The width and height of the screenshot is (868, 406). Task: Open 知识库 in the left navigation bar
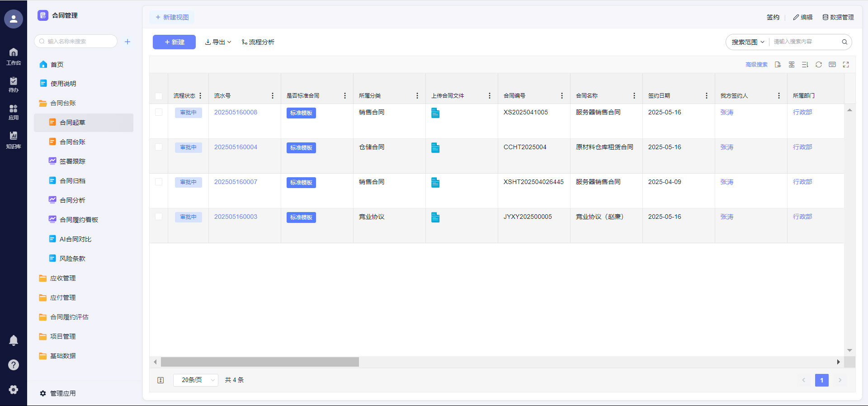pyautogui.click(x=14, y=140)
